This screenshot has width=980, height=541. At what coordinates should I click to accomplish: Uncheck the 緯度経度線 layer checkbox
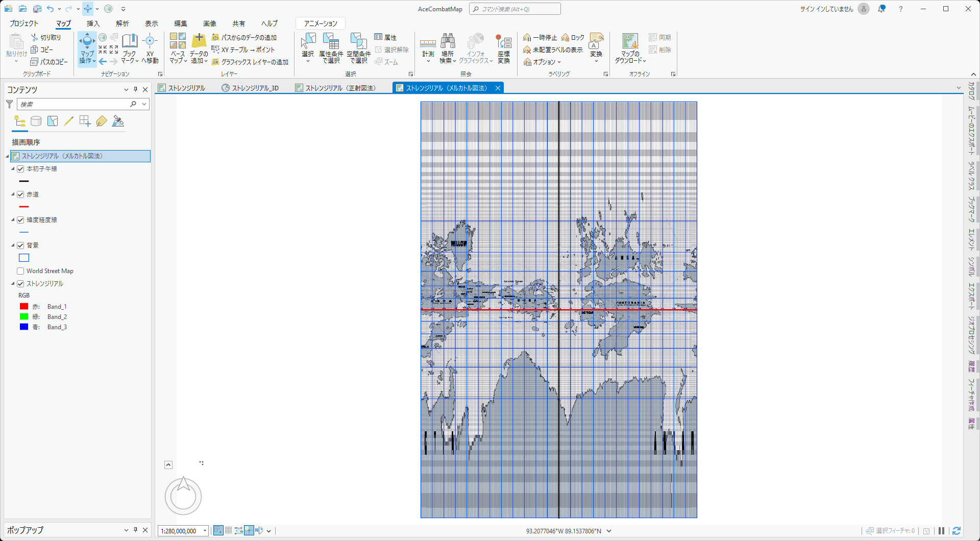click(20, 220)
